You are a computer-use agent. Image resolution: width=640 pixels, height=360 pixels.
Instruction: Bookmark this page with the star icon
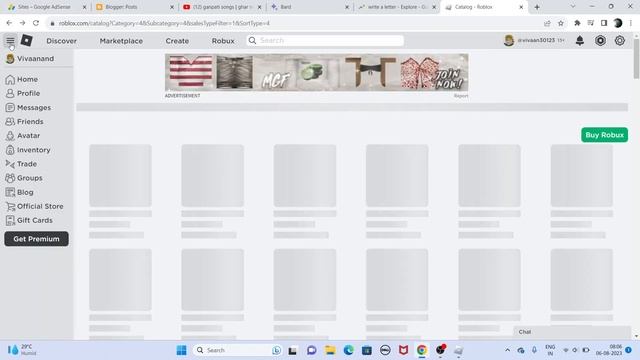561,23
